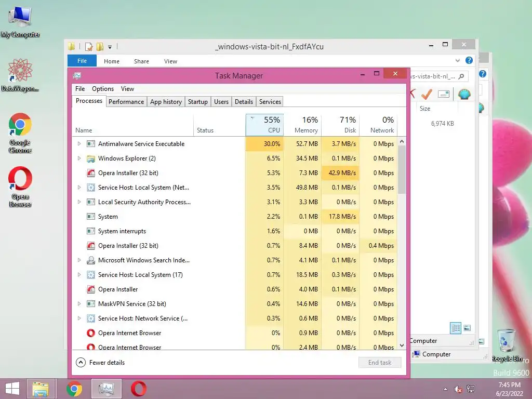The image size is (532, 399).
Task: Expand MaskVPN Service (32 bit) row
Action: click(x=79, y=303)
